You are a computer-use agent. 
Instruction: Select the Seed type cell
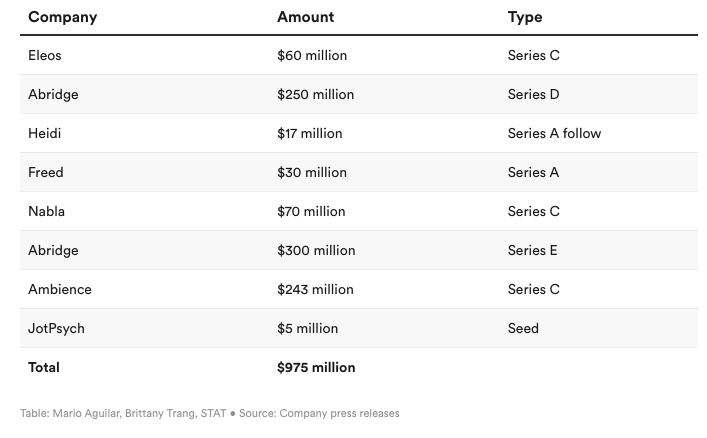coord(523,328)
